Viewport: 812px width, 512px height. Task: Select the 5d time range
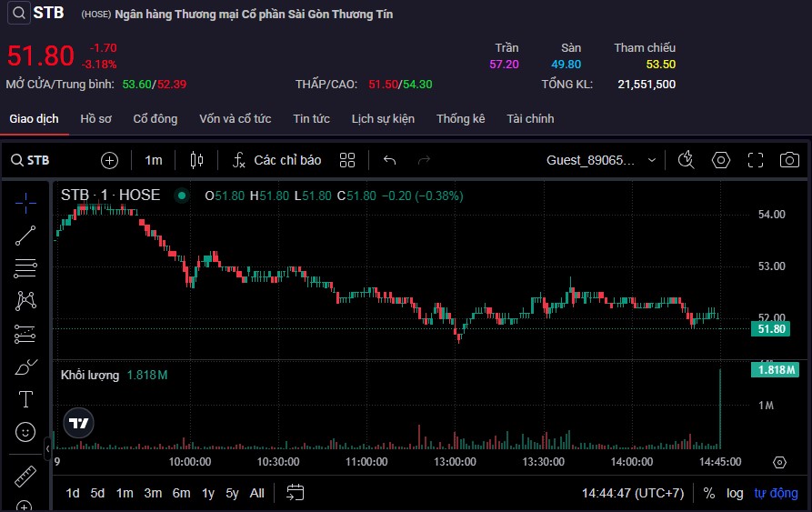point(97,493)
